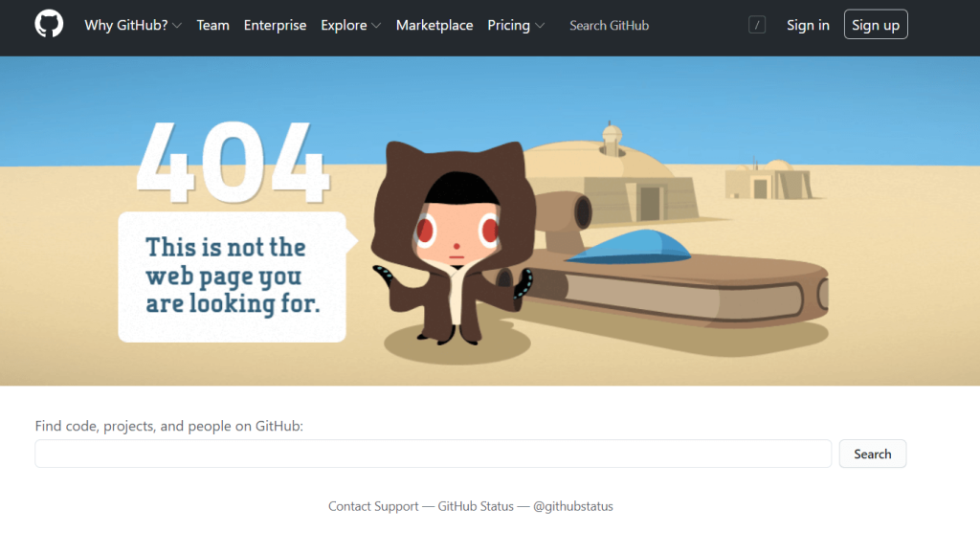Click the Contact Support footer link
This screenshot has height=554, width=980.
(373, 506)
